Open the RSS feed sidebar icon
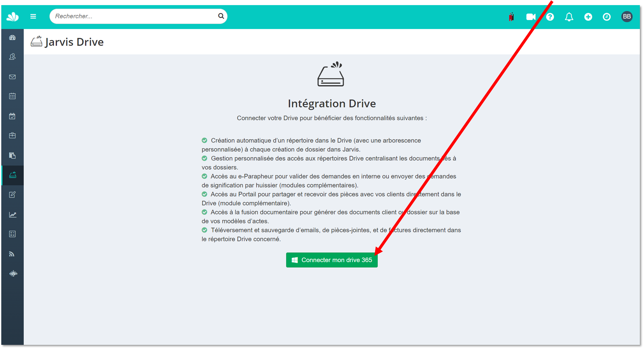The height and width of the screenshot is (349, 644). (12, 254)
